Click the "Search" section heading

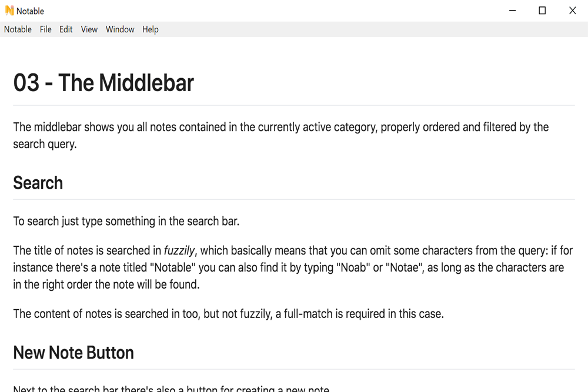(x=38, y=183)
